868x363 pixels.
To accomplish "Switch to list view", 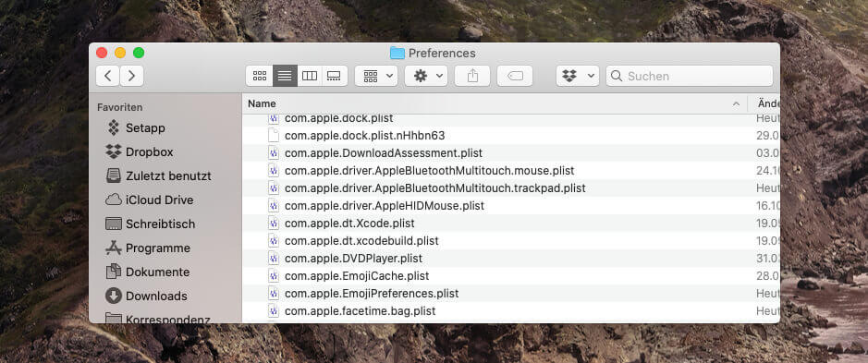I will coord(285,76).
